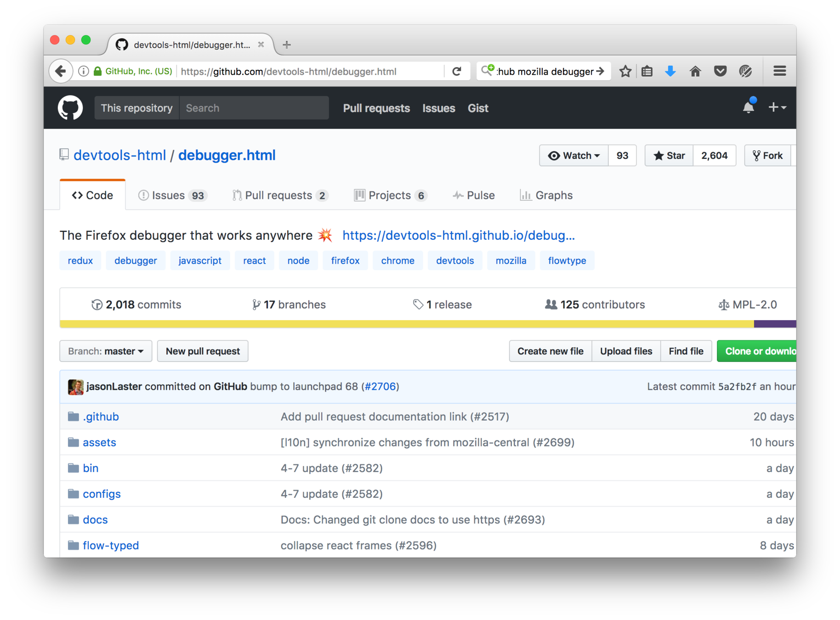This screenshot has height=620, width=840.
Task: Click the repository search field
Action: [x=254, y=108]
